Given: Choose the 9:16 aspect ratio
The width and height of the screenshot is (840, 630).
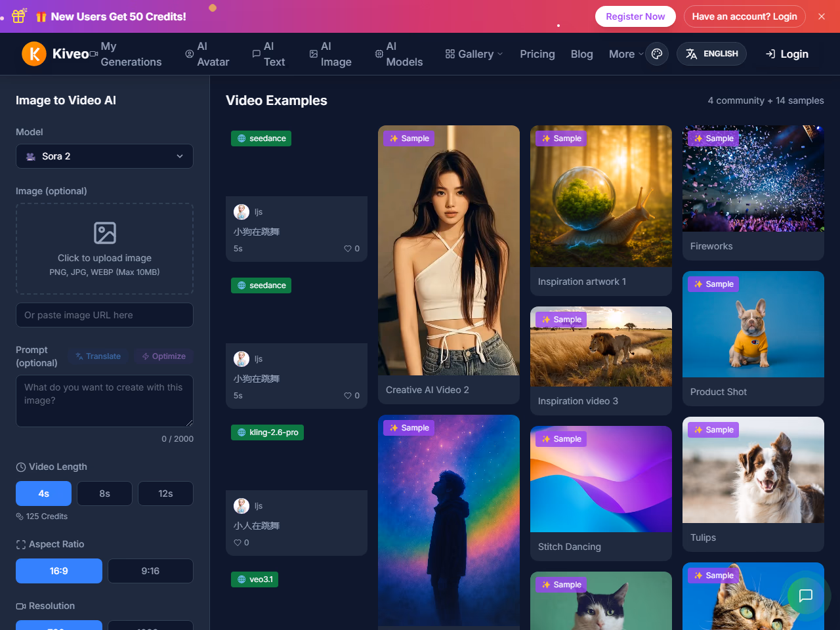Looking at the screenshot, I should point(150,571).
